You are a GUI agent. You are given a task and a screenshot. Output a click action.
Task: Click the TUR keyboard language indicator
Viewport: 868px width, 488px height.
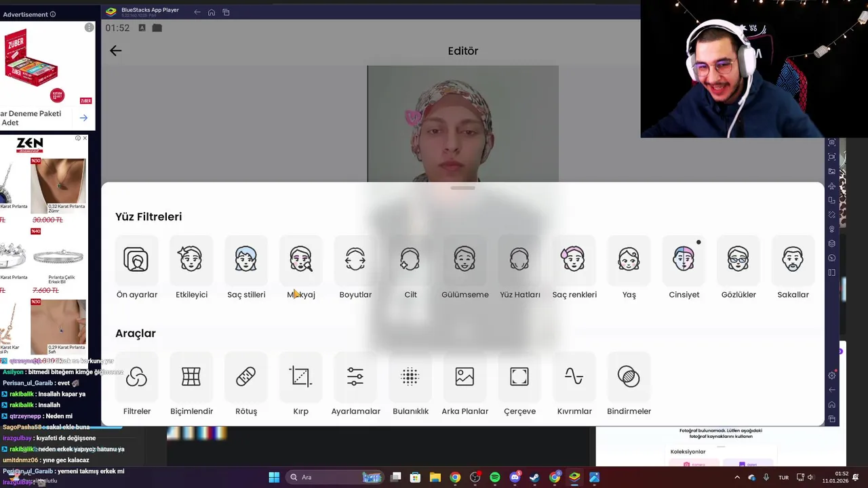coord(783,477)
